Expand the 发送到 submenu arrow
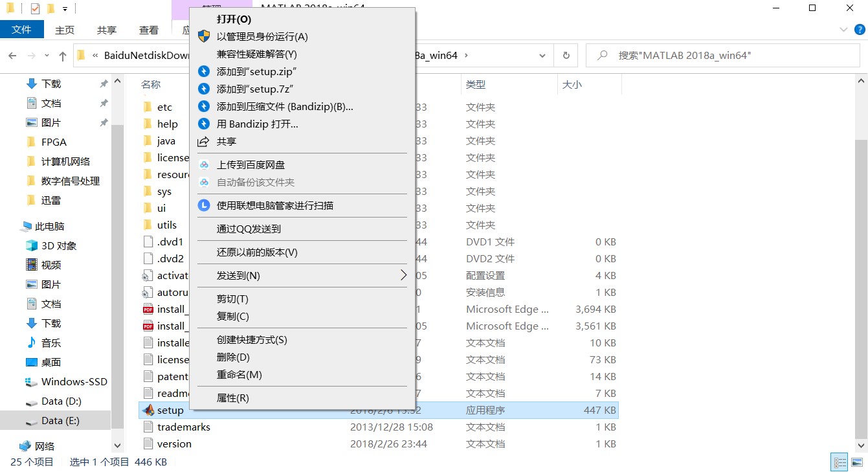 point(403,275)
